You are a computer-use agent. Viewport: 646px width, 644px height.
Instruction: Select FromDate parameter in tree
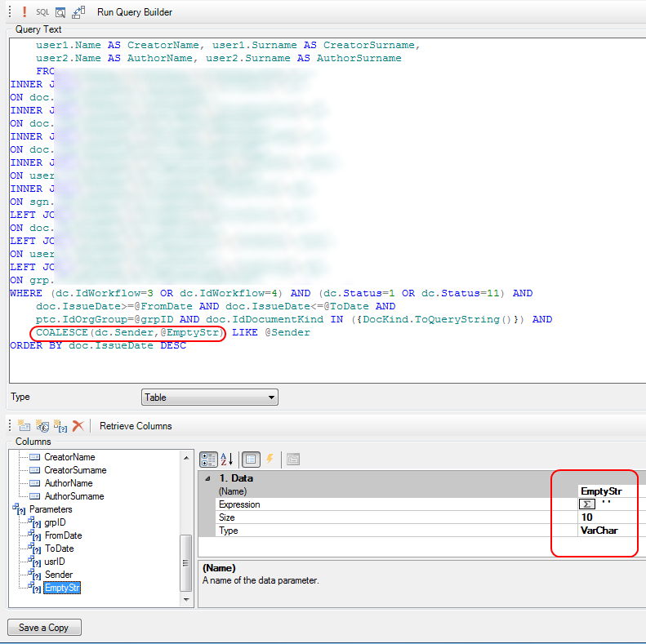(63, 535)
